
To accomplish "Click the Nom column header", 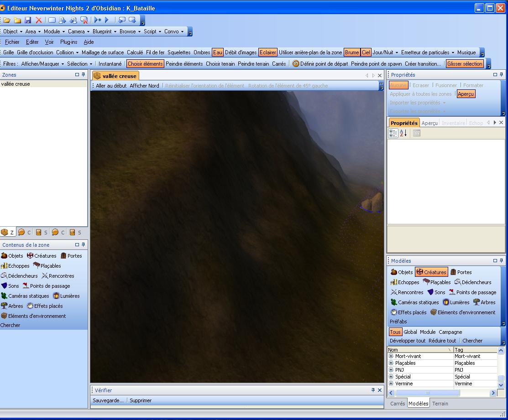I will pyautogui.click(x=420, y=349).
